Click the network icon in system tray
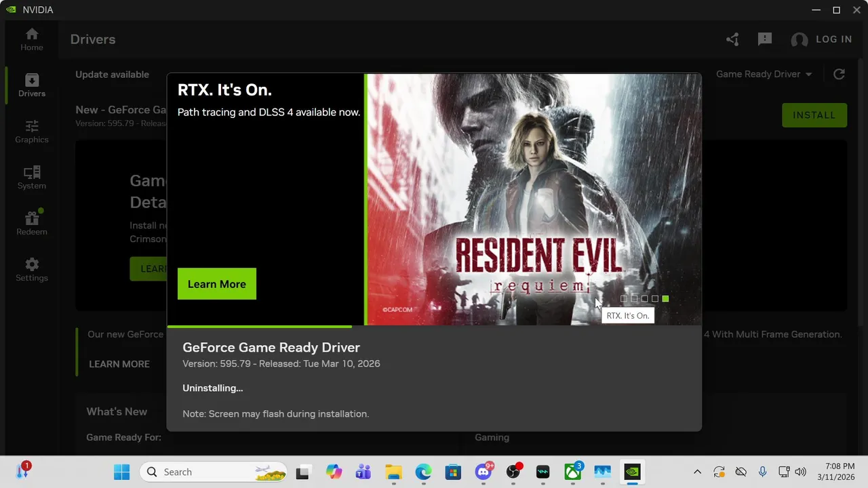Screen dimensions: 868x488 point(784,472)
